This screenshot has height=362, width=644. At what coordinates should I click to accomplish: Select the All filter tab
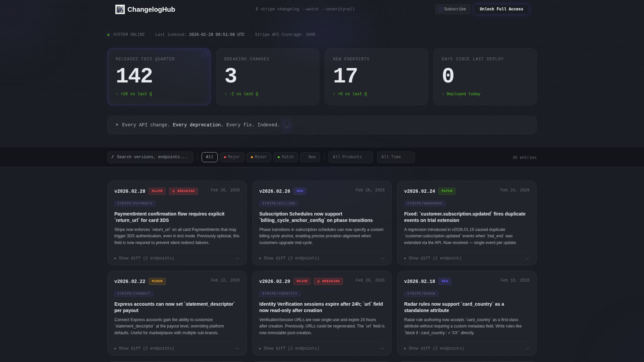coord(210,157)
